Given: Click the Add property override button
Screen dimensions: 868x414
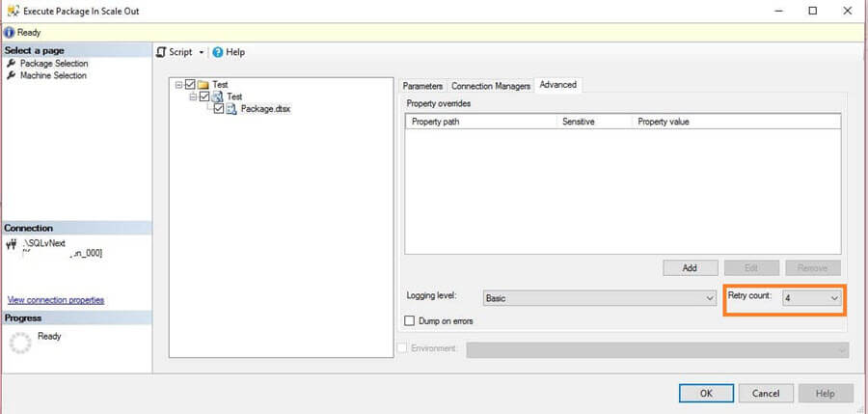Looking at the screenshot, I should click(691, 267).
